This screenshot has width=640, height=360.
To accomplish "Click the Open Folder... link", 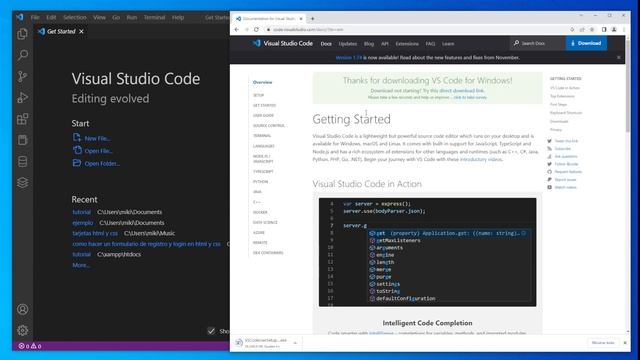I will (102, 164).
